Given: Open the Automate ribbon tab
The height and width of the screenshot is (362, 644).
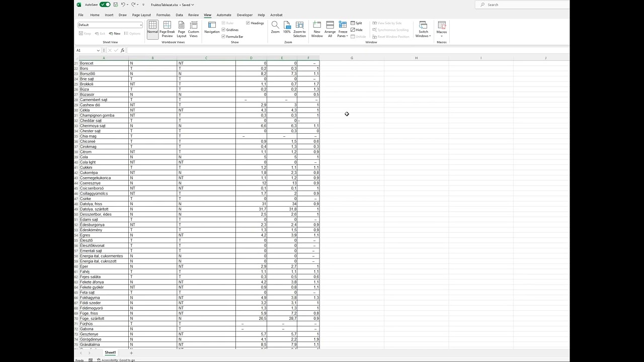Looking at the screenshot, I should tap(224, 15).
